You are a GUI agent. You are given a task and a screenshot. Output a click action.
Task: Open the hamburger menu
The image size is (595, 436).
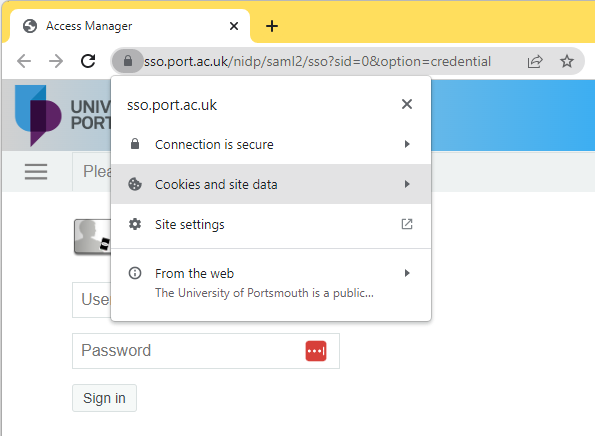click(x=36, y=172)
